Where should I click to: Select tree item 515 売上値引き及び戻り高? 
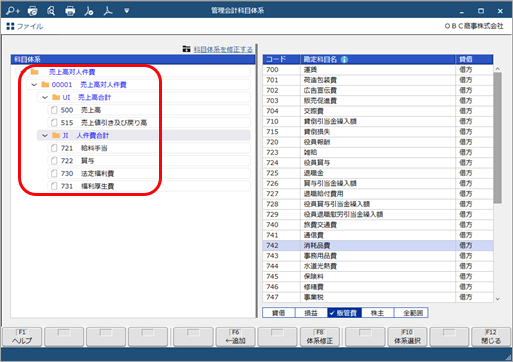(149, 123)
